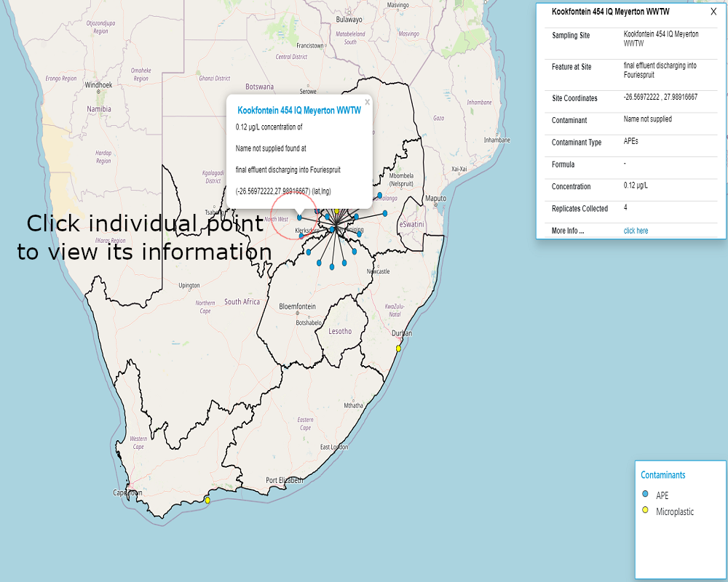The image size is (728, 582).
Task: Click the blue APE dot in legend
Action: click(645, 495)
